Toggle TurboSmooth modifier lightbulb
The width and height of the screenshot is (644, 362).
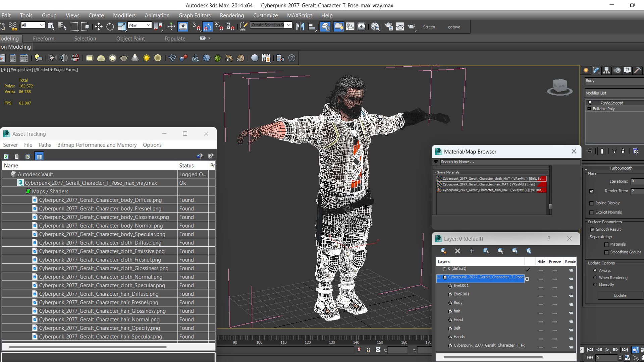click(x=590, y=103)
